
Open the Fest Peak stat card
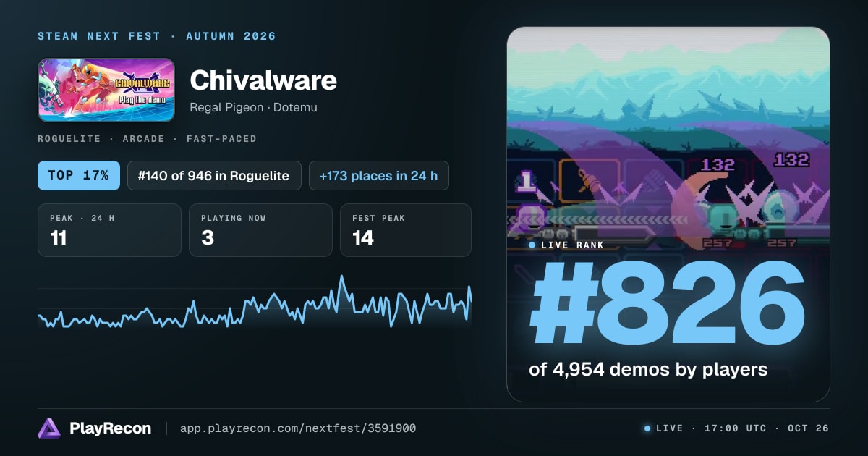pos(406,230)
